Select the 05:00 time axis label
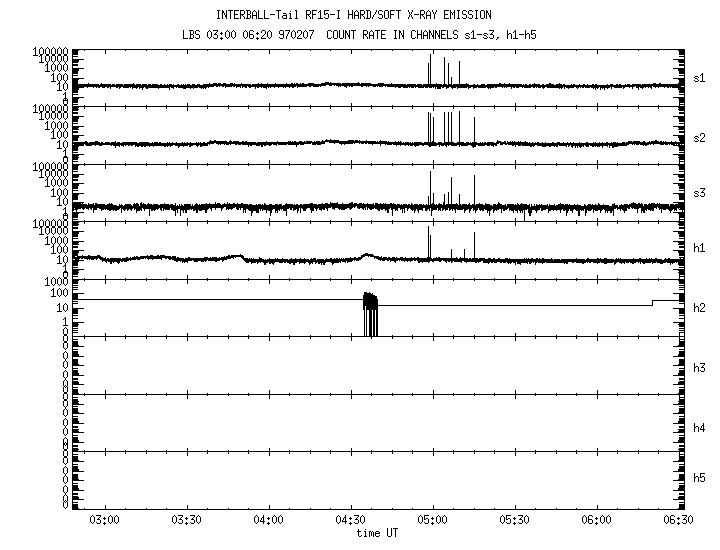 (432, 521)
